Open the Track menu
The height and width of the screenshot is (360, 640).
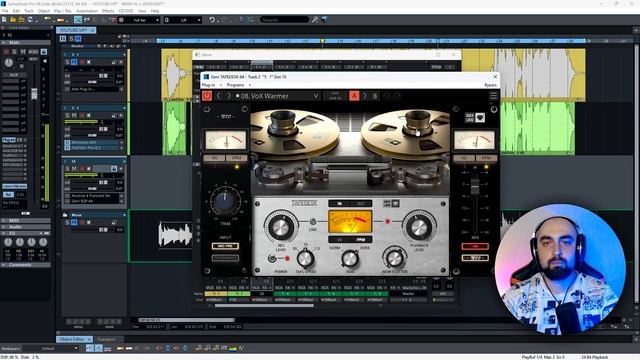point(29,11)
